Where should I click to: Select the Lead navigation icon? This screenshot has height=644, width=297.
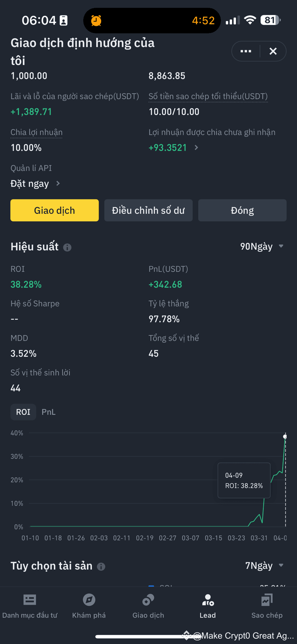[208, 600]
